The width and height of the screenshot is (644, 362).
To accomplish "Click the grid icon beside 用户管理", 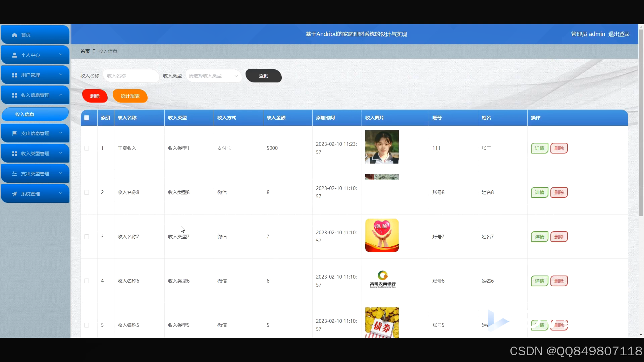I will click(x=14, y=75).
